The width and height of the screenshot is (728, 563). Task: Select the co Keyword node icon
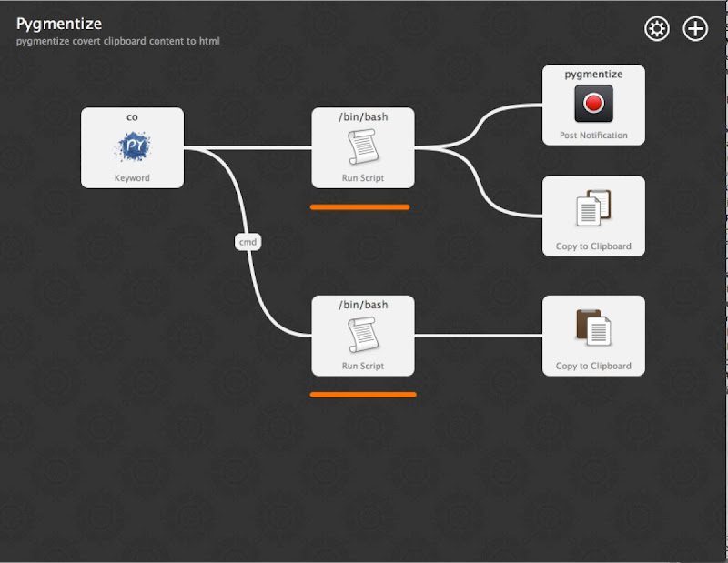132,146
